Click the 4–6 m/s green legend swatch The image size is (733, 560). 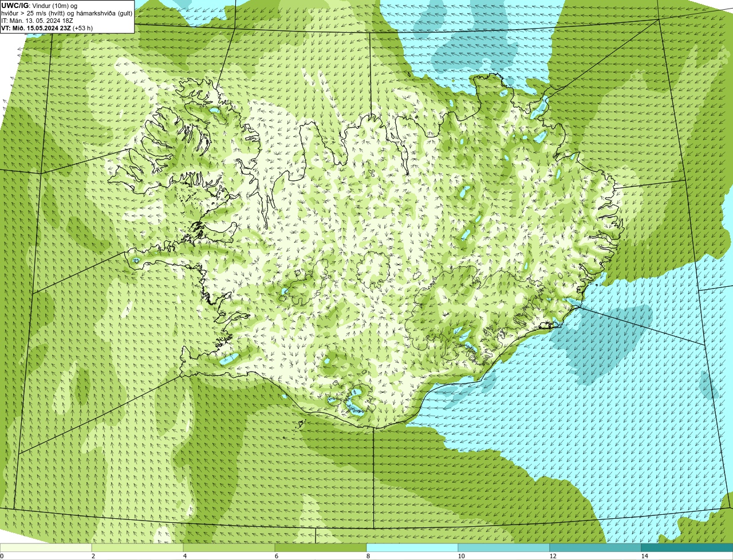click(229, 547)
